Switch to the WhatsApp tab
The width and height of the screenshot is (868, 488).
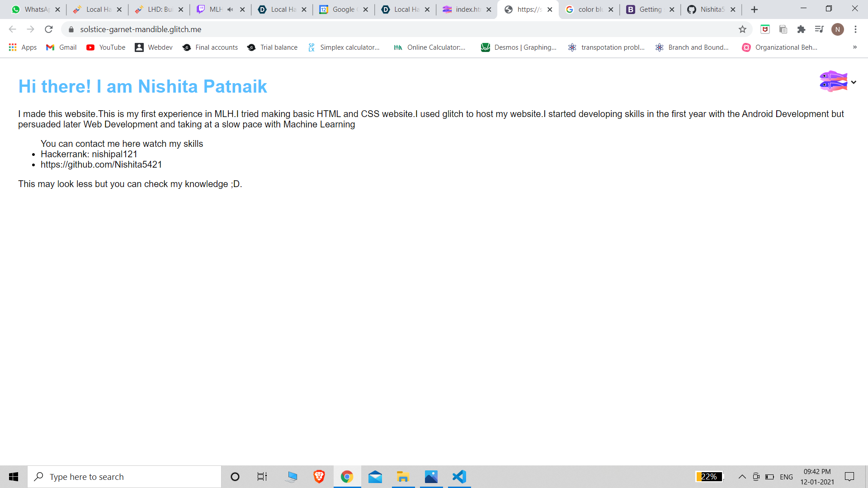click(x=34, y=9)
